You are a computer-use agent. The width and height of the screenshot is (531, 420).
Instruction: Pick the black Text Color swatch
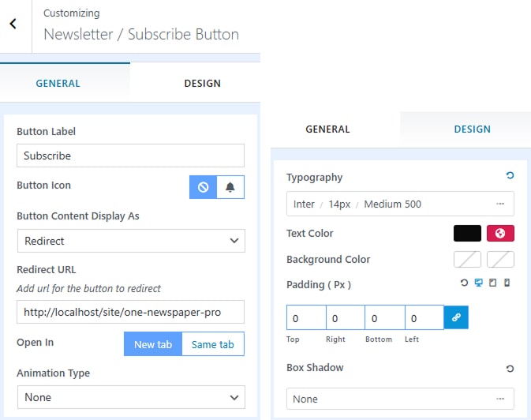[467, 234]
